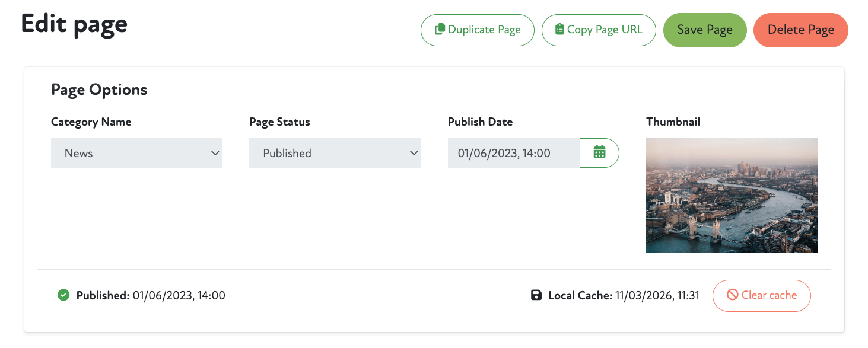This screenshot has height=348, width=868.
Task: Open the calendar date picker icon
Action: tap(599, 153)
